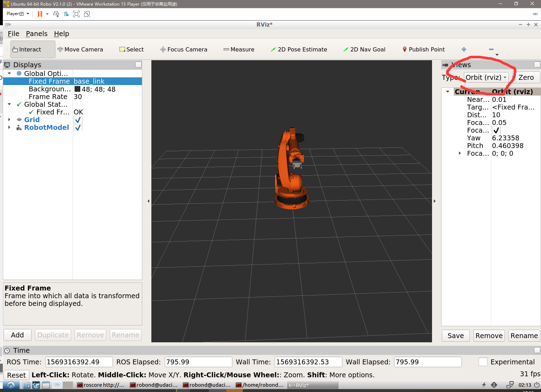Activate the Publish Point pin tool

pyautogui.click(x=423, y=49)
